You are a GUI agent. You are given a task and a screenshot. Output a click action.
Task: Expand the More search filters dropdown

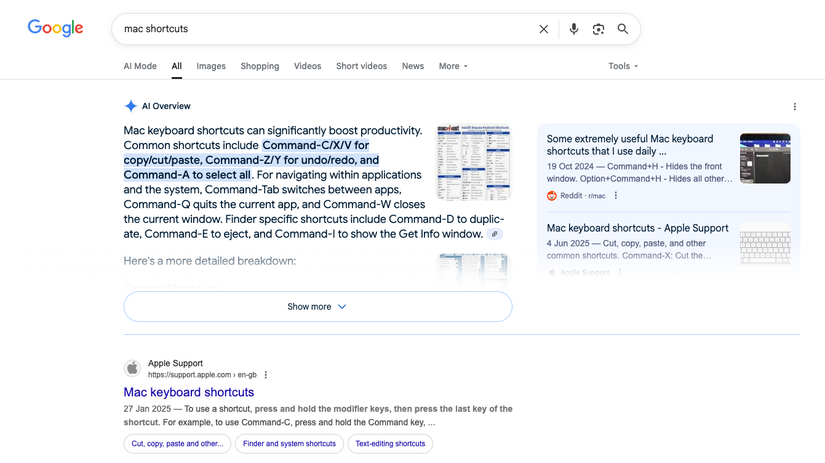(x=453, y=66)
